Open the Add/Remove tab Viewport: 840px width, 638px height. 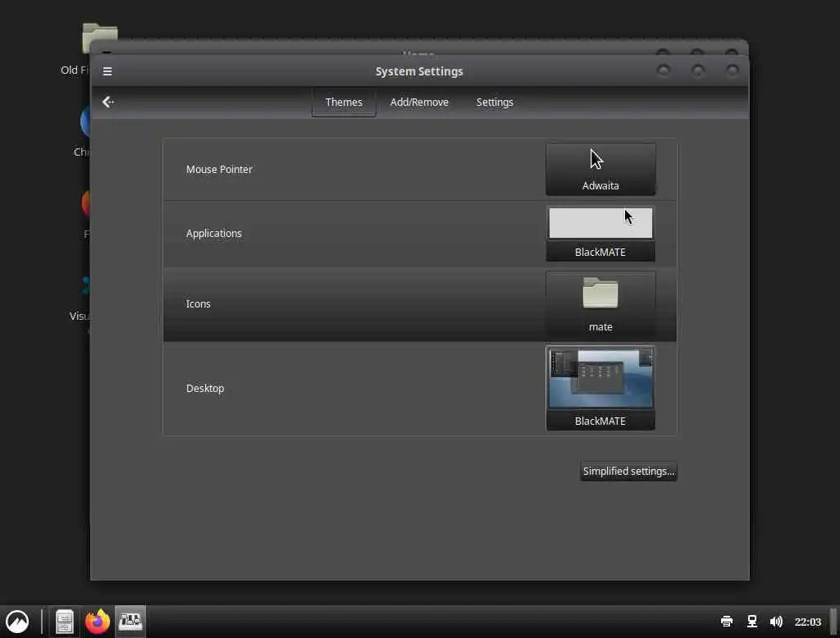(419, 103)
